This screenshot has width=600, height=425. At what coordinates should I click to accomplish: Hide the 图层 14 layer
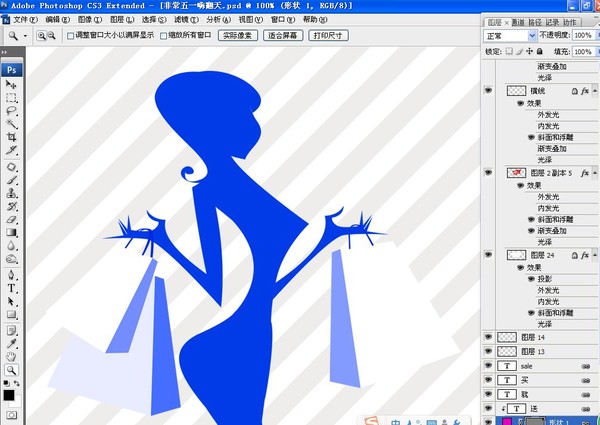488,337
